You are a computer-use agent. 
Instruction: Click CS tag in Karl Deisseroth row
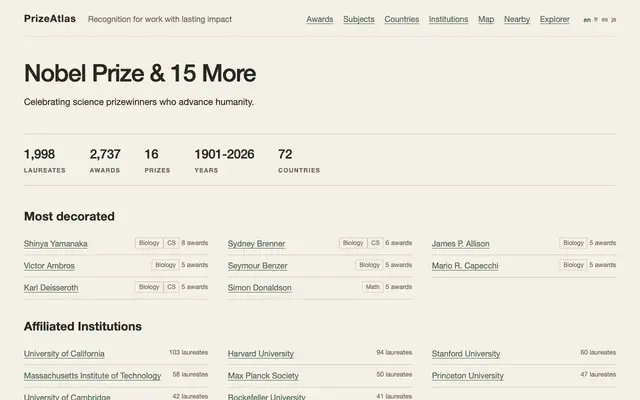click(x=171, y=287)
